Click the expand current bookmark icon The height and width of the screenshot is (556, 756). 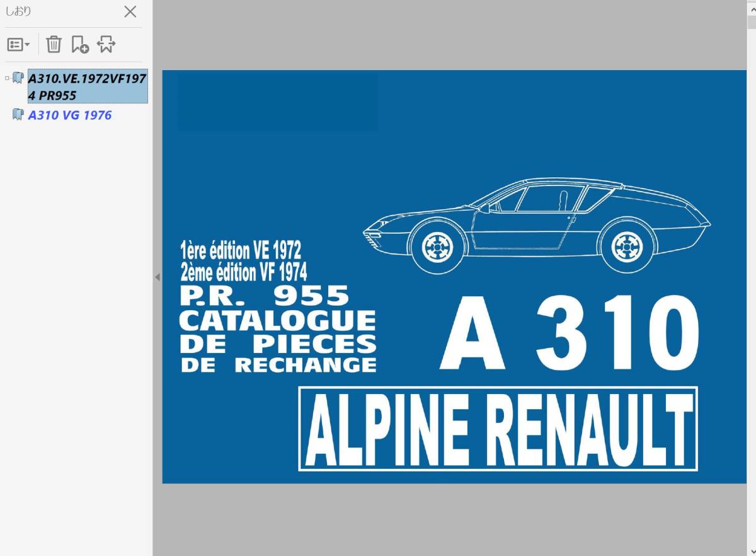(106, 45)
